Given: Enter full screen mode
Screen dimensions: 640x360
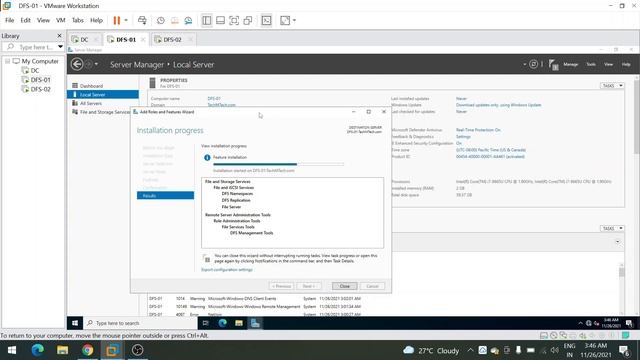Looking at the screenshot, I should pyautogui.click(x=234, y=20).
